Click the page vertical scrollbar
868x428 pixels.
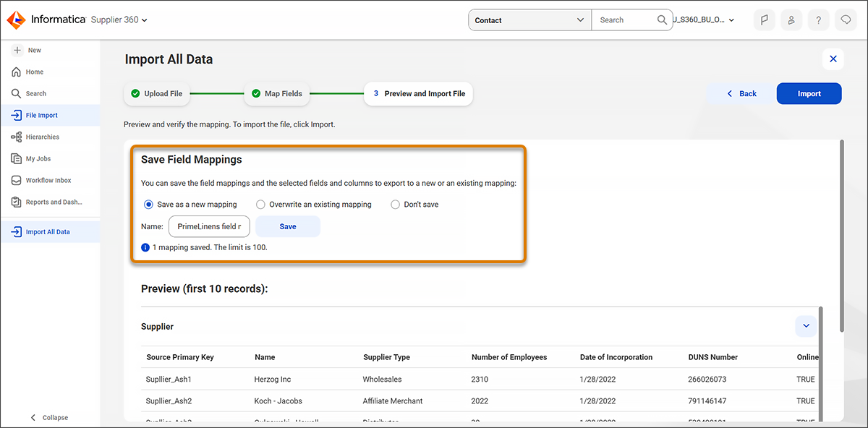(x=841, y=236)
